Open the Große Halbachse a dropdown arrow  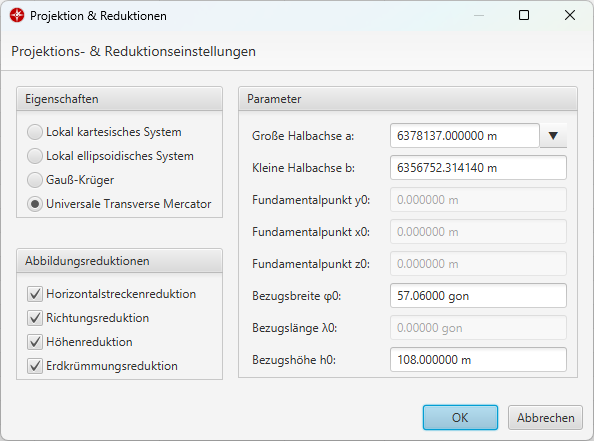tap(553, 136)
